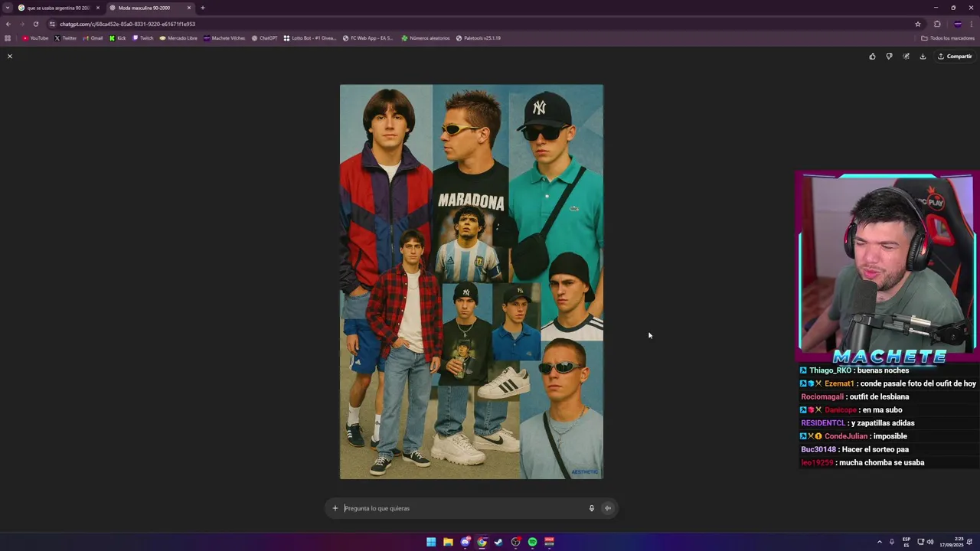980x551 pixels.
Task: Start voice mode from prompt bar
Action: click(608, 508)
